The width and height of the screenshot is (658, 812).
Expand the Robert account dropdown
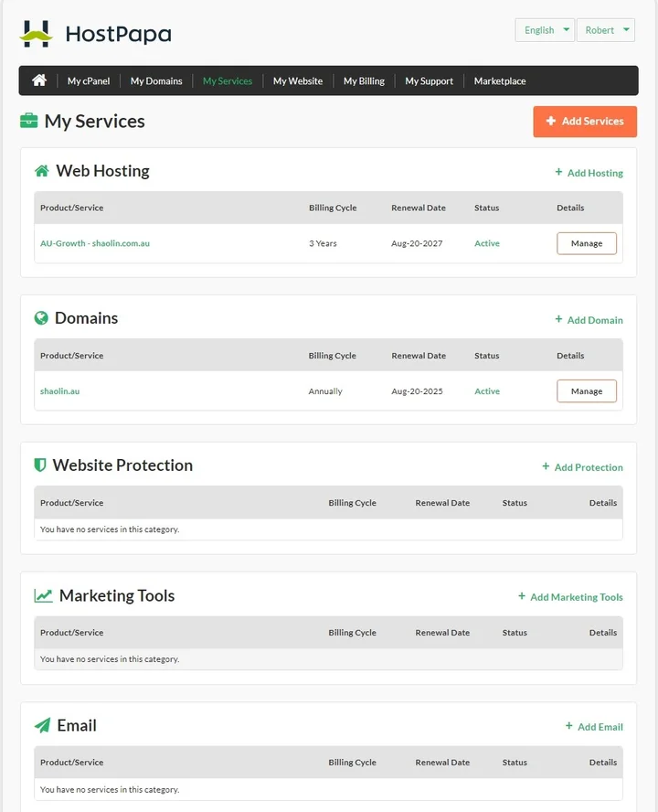click(605, 30)
